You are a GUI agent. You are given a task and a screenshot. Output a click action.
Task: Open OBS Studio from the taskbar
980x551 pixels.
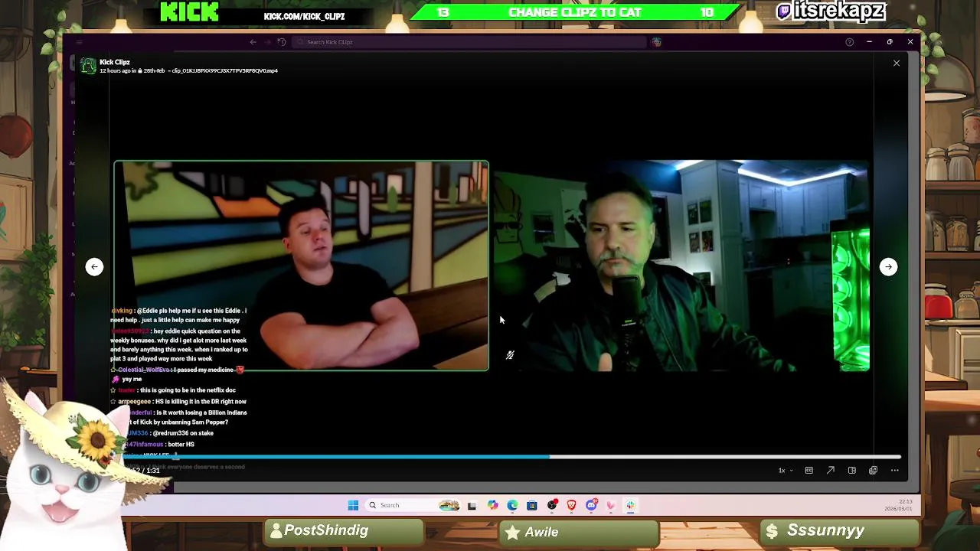coord(552,505)
